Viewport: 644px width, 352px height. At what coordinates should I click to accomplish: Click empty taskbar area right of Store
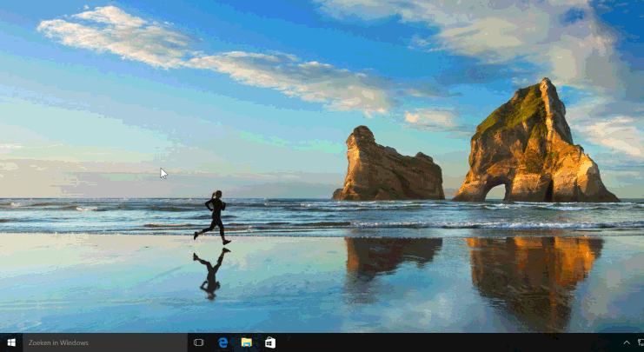435,342
